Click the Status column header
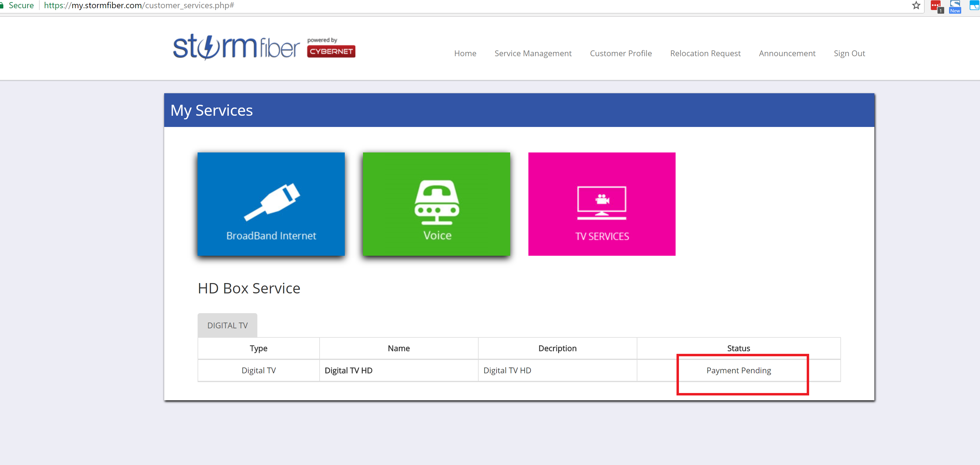Screen dimensions: 980x465 tap(738, 348)
